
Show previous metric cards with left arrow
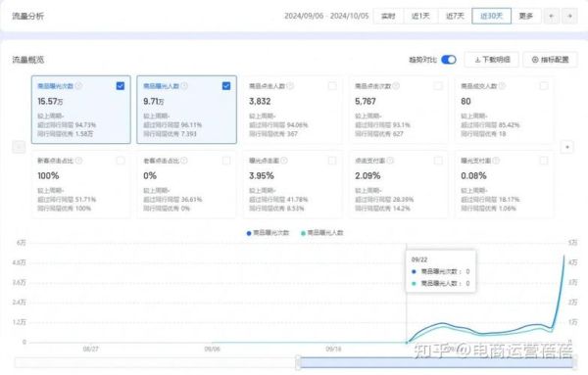pos(19,147)
